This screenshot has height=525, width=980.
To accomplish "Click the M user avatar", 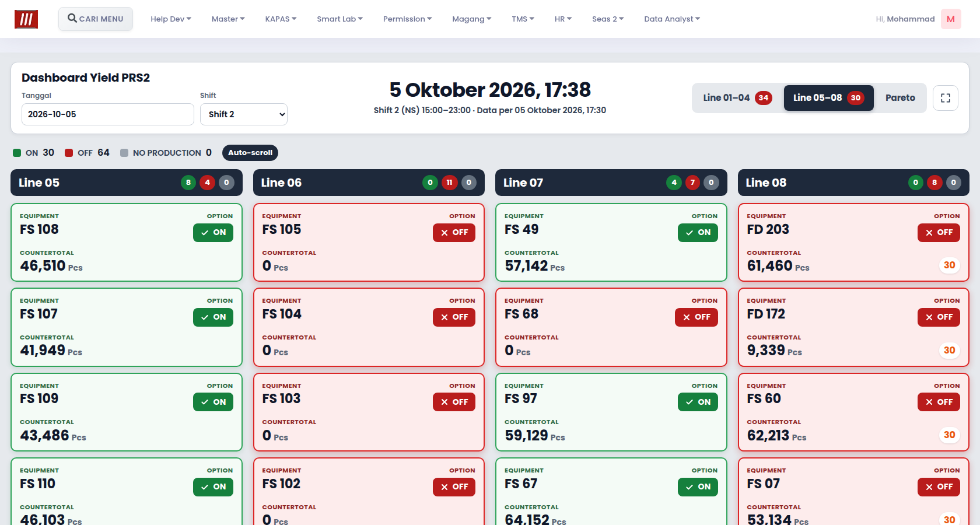I will pyautogui.click(x=951, y=19).
